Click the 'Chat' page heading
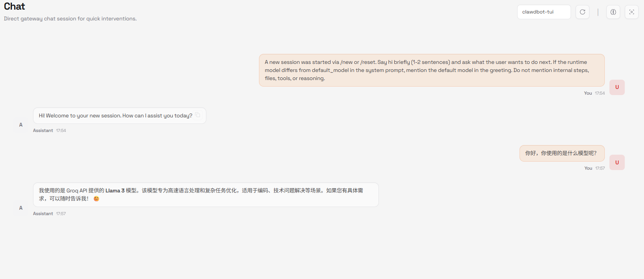 [14, 7]
